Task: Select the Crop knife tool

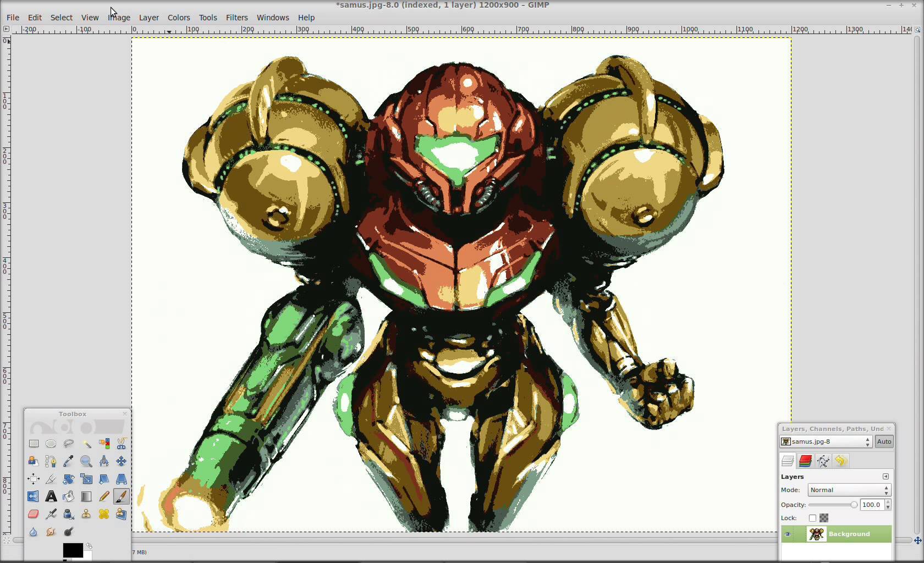Action: pos(51,478)
